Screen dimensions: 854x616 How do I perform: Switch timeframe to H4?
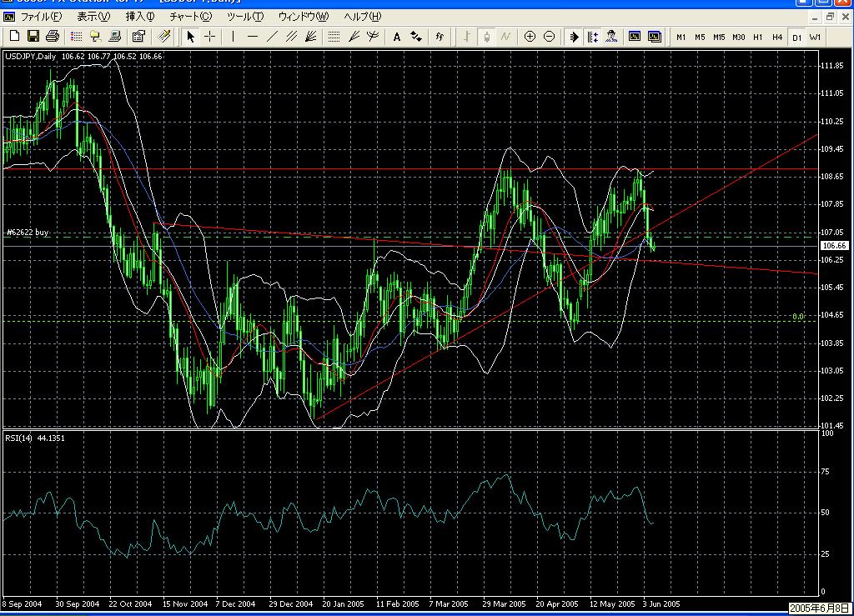coord(777,37)
